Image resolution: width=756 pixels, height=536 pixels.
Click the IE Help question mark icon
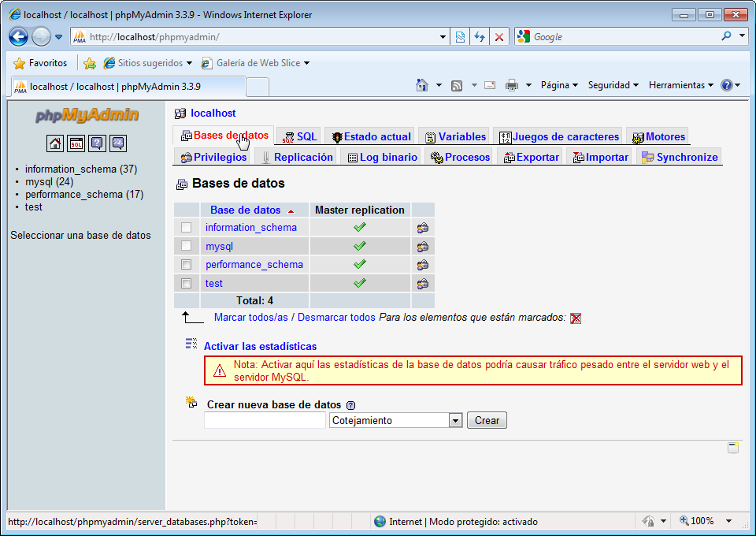[x=727, y=85]
